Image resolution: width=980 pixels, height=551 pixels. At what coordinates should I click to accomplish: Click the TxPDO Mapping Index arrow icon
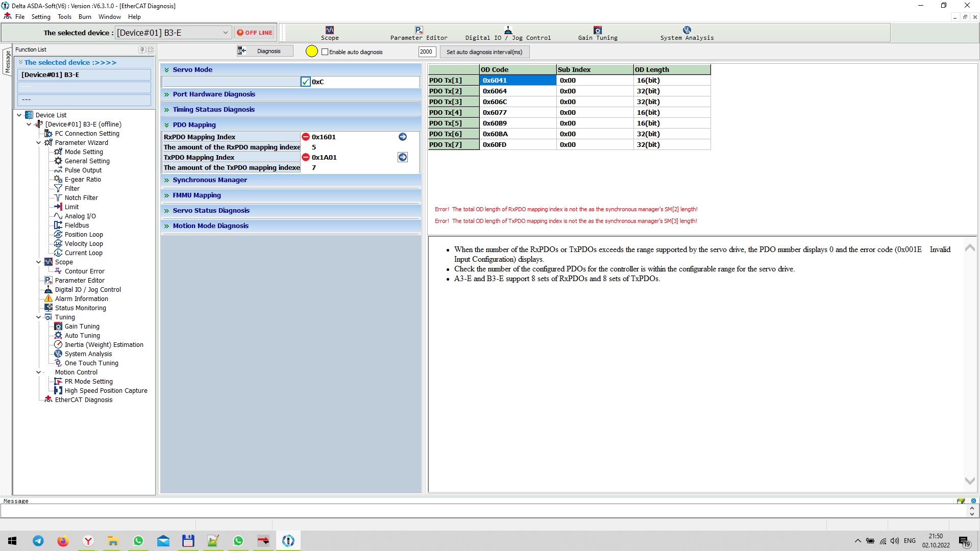point(403,157)
